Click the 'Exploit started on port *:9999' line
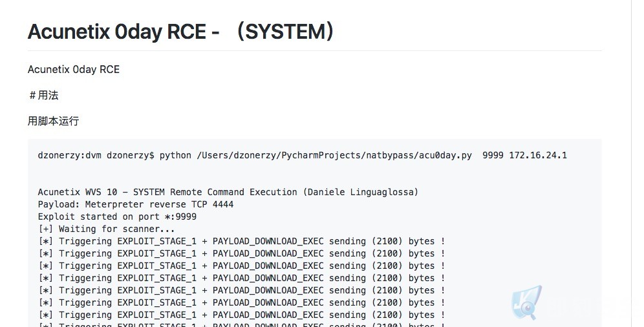The image size is (644, 327). [117, 216]
